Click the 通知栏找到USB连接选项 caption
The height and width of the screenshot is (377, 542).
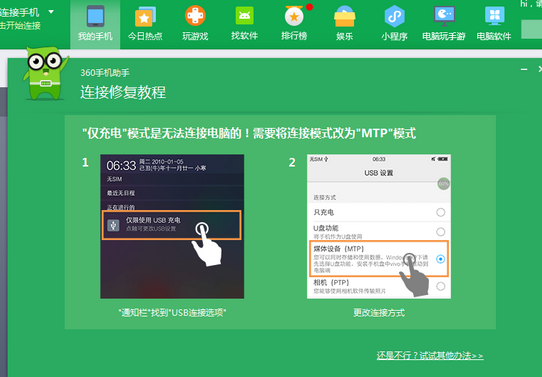(x=172, y=313)
